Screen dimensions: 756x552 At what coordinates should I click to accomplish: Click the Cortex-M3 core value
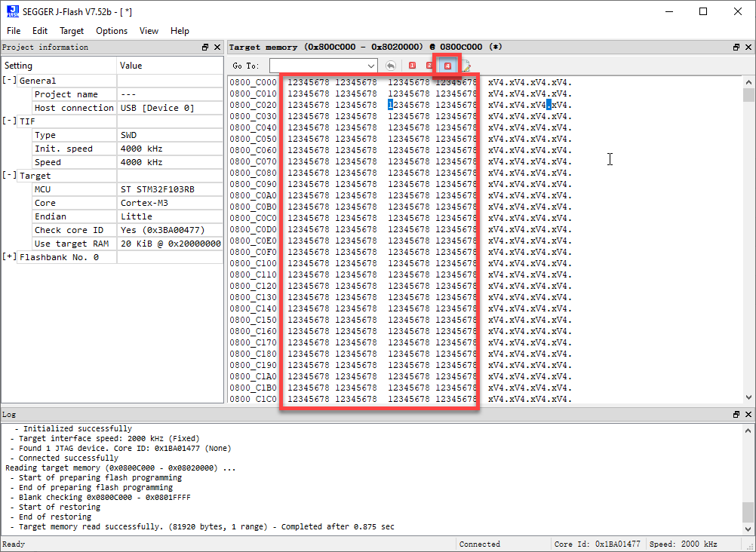(144, 203)
